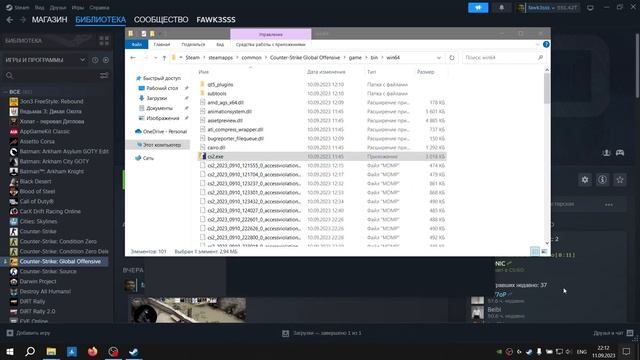The height and width of the screenshot is (360, 640).
Task: Open the Steam community tab
Action: click(x=161, y=20)
